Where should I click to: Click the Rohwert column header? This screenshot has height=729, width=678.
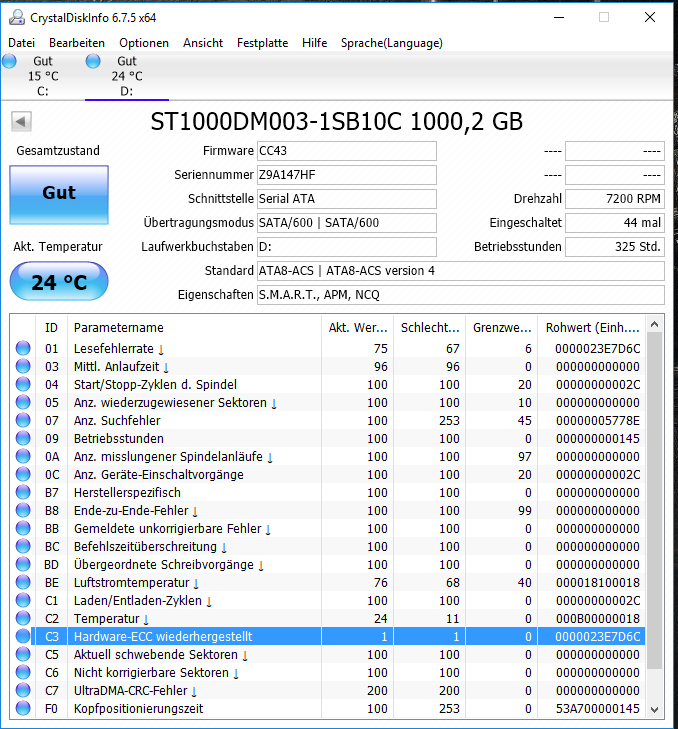coord(592,328)
